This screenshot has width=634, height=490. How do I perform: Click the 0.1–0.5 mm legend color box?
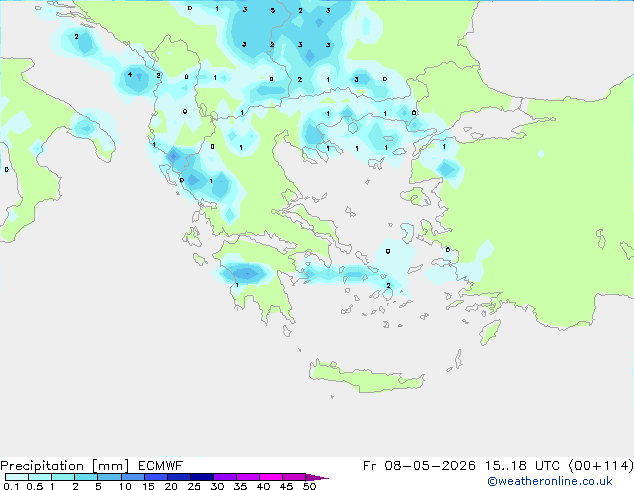(17, 477)
